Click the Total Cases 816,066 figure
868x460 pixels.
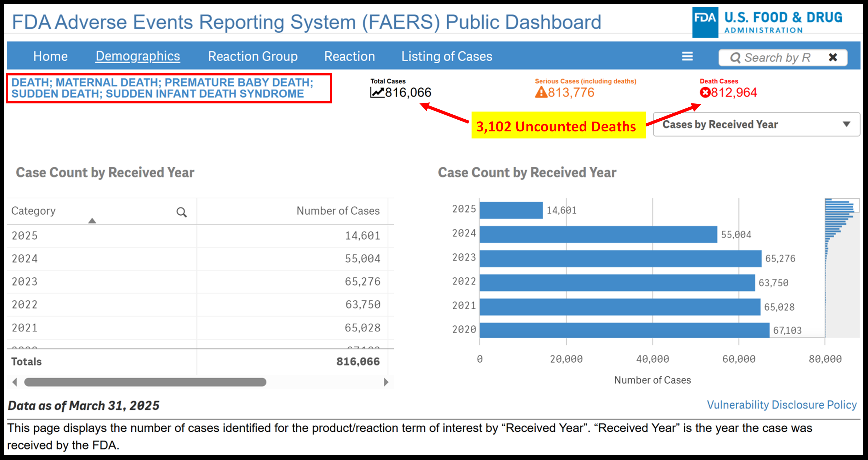(x=408, y=93)
